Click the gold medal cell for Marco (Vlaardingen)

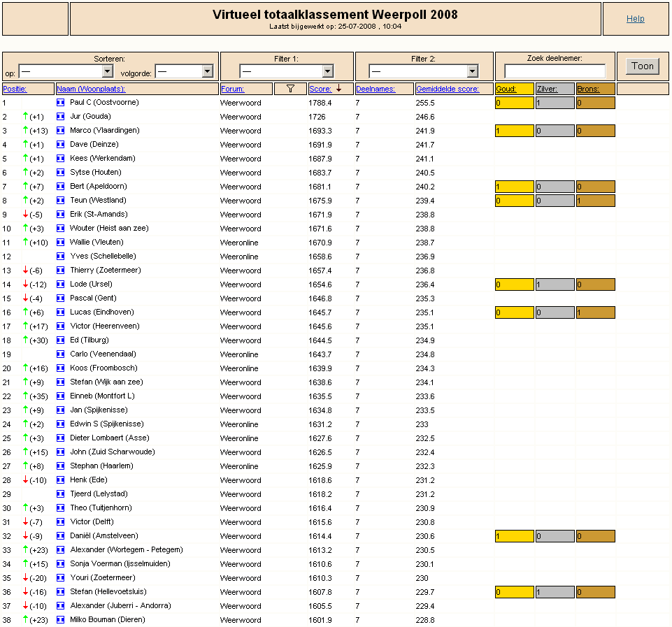click(x=514, y=131)
